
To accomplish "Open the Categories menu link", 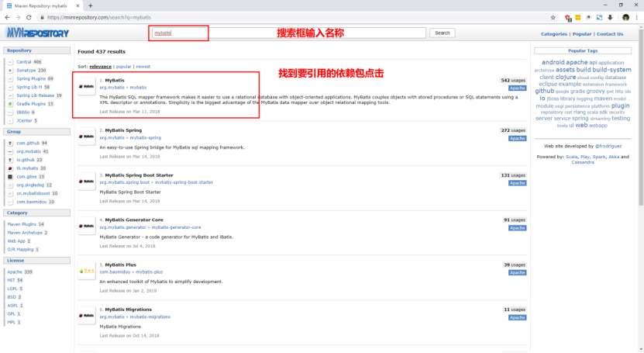I will (x=553, y=33).
